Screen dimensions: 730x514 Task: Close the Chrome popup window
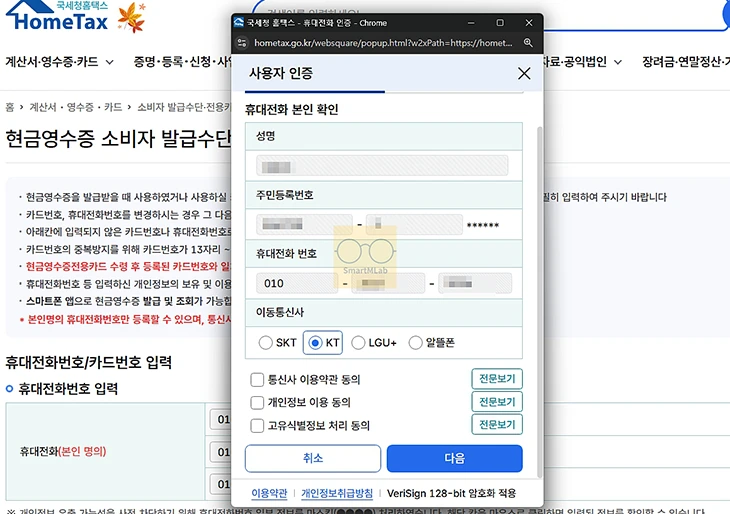pos(529,23)
